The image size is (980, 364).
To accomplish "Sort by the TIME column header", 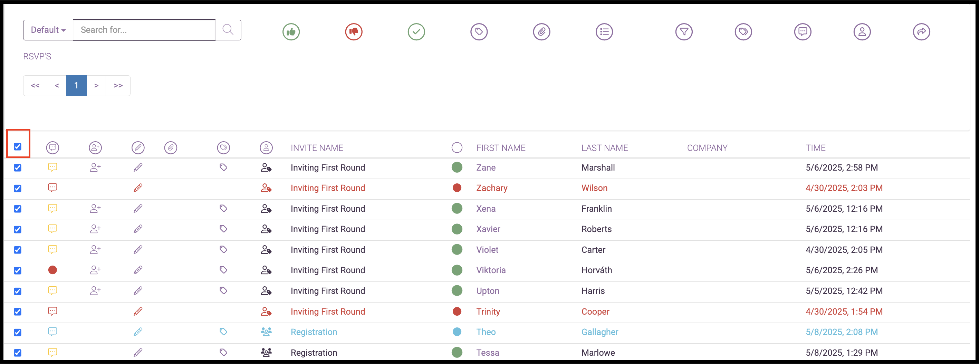I will (815, 148).
